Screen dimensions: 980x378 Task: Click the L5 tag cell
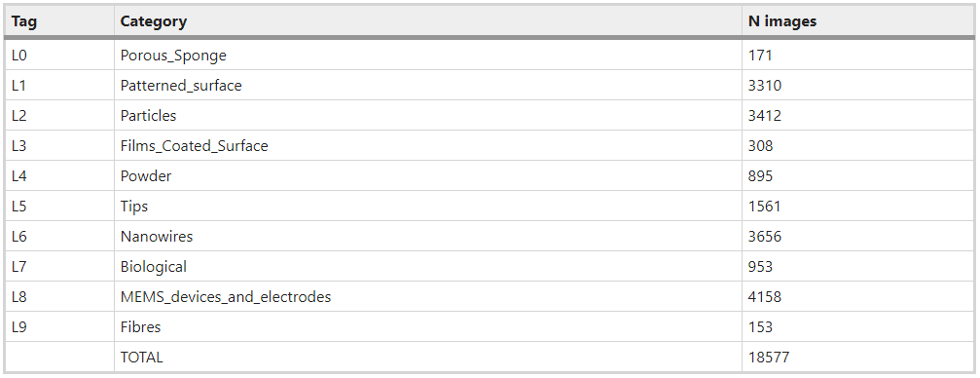pyautogui.click(x=59, y=206)
